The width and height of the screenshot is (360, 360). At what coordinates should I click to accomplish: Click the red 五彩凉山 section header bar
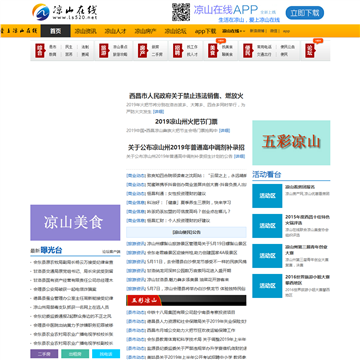(x=186, y=300)
